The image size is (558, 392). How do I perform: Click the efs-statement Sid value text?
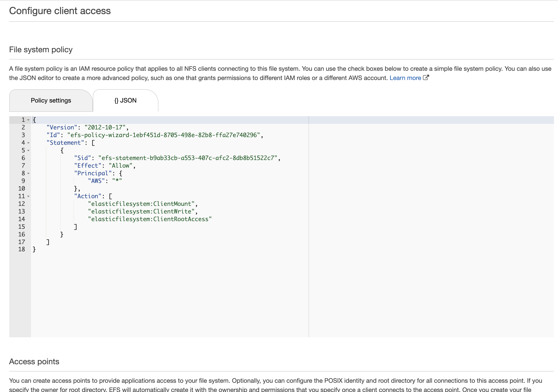coord(188,158)
